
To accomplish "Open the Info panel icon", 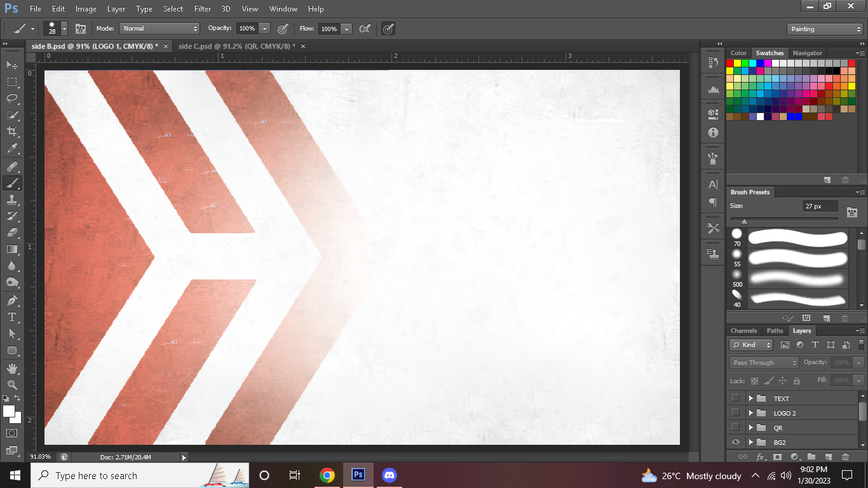I will pos(713,132).
